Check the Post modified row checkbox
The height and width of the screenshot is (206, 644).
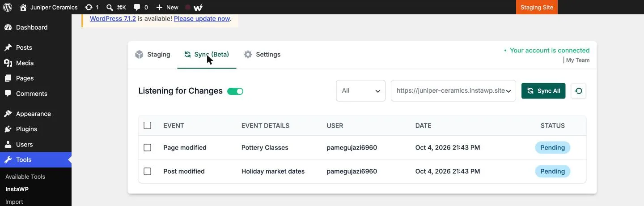point(148,171)
